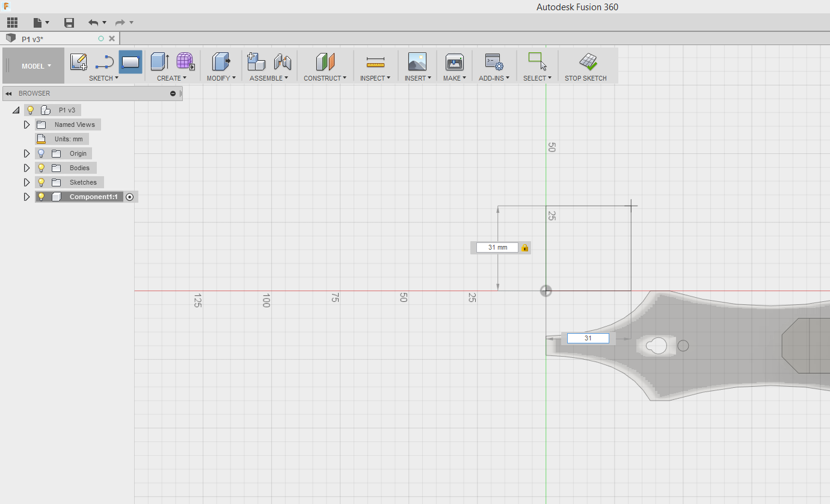Close the P1 v3* document tab

coord(112,38)
